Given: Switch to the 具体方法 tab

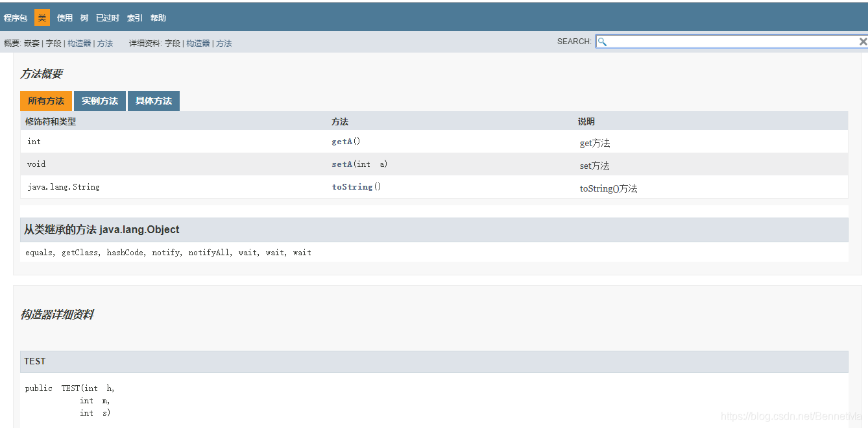Looking at the screenshot, I should point(154,101).
